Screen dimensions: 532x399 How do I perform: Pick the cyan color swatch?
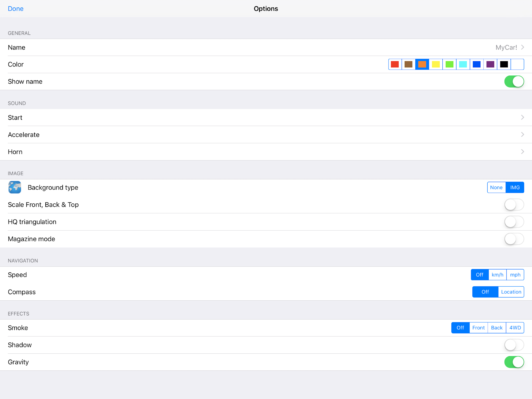pyautogui.click(x=463, y=64)
